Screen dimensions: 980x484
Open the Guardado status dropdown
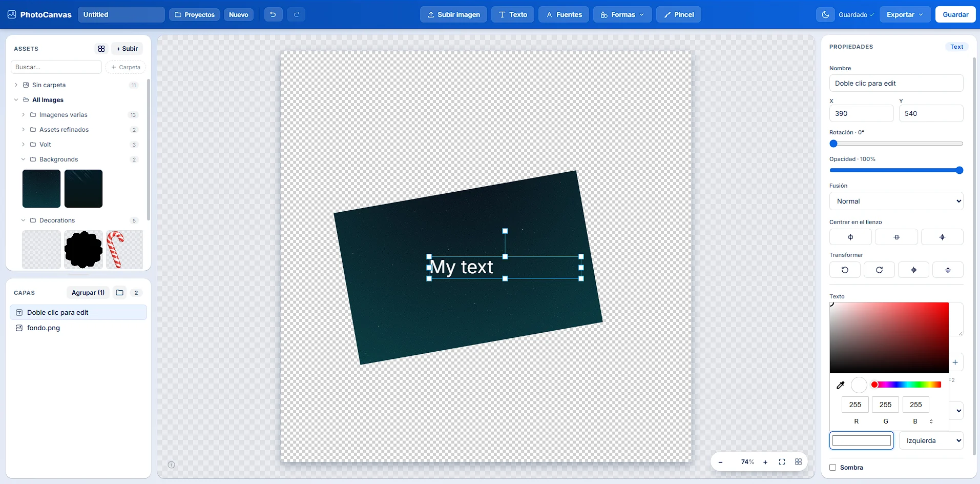tap(856, 15)
